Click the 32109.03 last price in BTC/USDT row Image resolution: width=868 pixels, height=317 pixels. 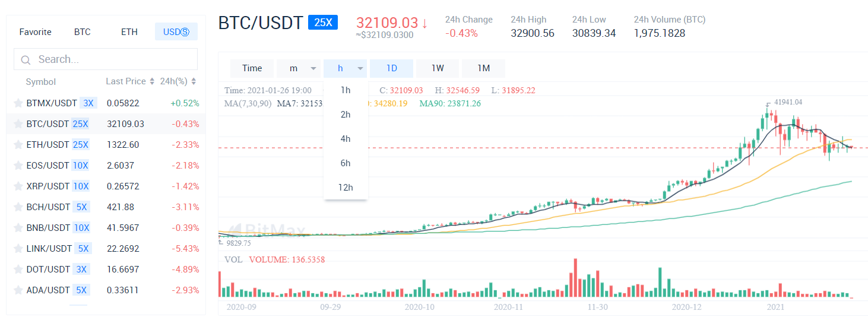click(x=125, y=124)
